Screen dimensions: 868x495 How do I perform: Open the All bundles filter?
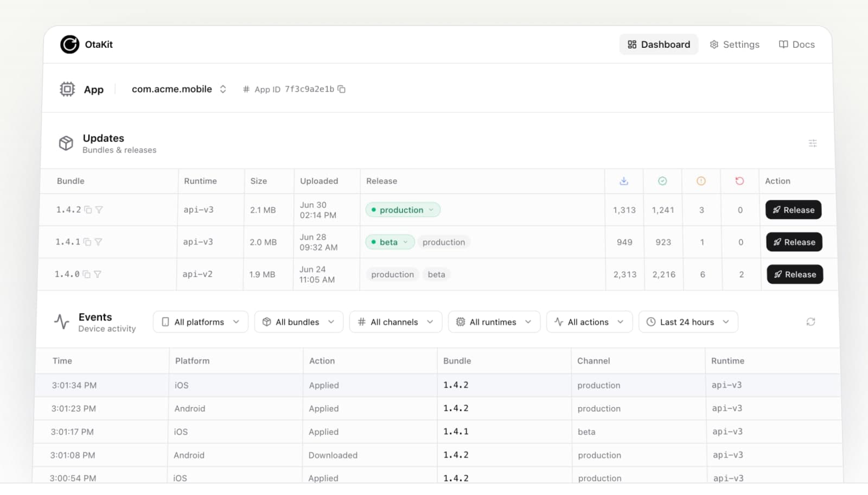tap(299, 322)
